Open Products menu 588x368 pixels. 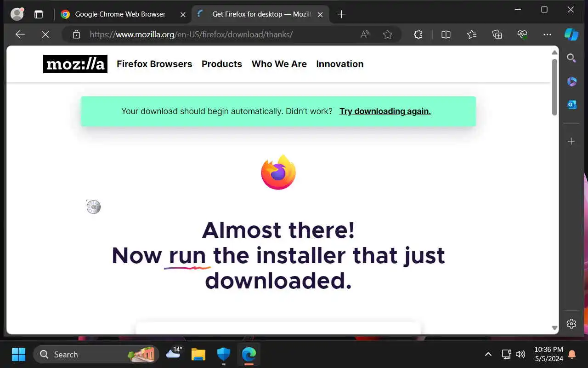222,64
